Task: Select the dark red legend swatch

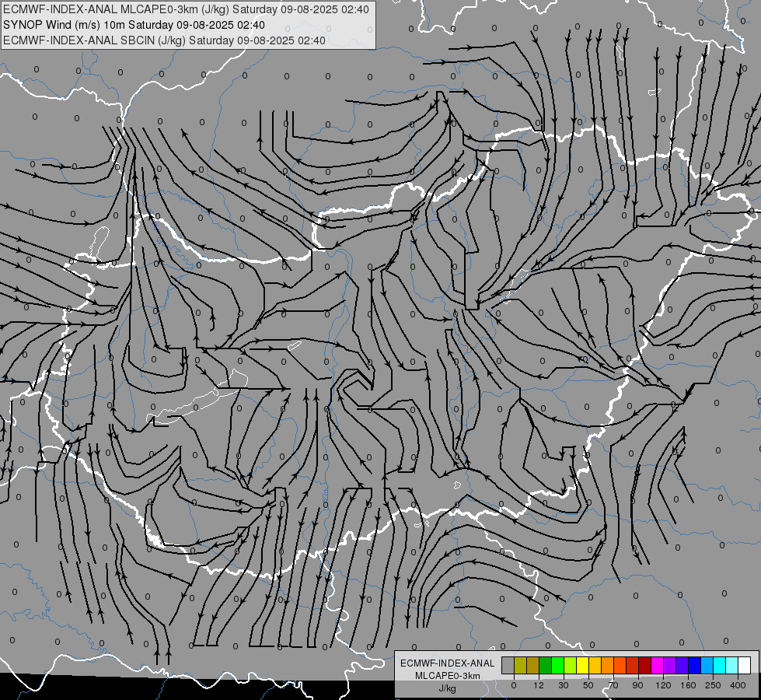Action: [644, 665]
